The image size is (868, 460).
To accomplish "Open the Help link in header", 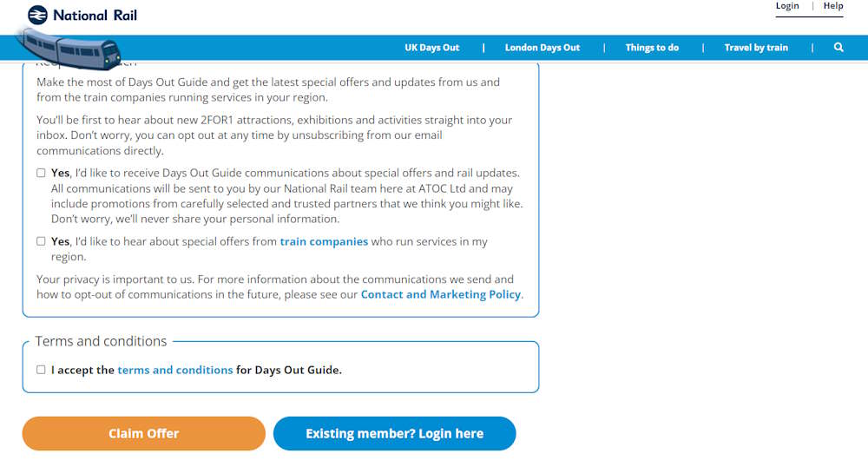I will (833, 6).
